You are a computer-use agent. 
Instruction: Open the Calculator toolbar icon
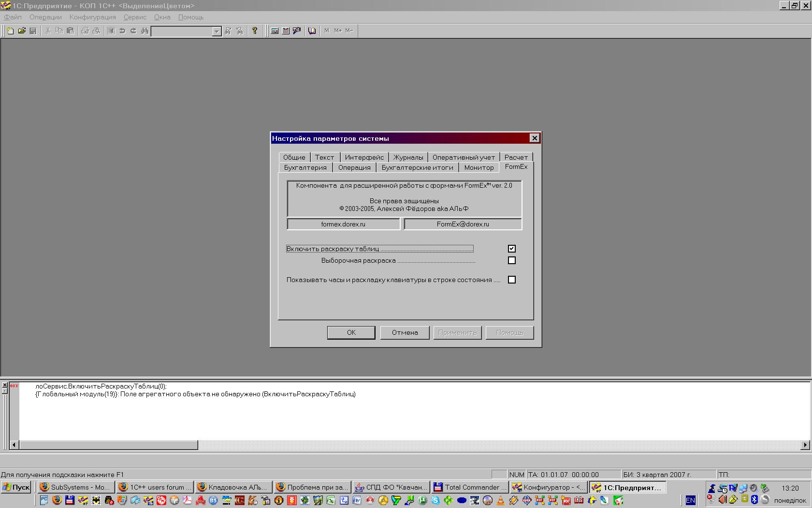275,31
